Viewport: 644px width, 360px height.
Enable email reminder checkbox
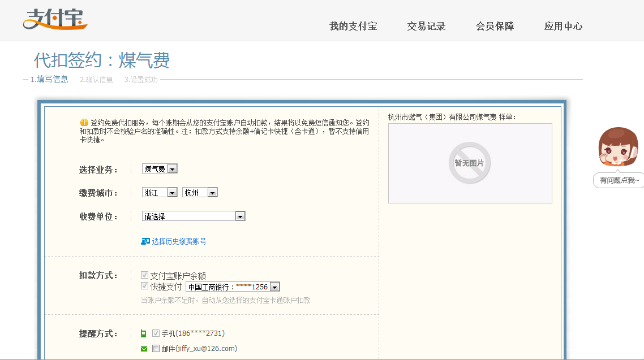pyautogui.click(x=156, y=349)
